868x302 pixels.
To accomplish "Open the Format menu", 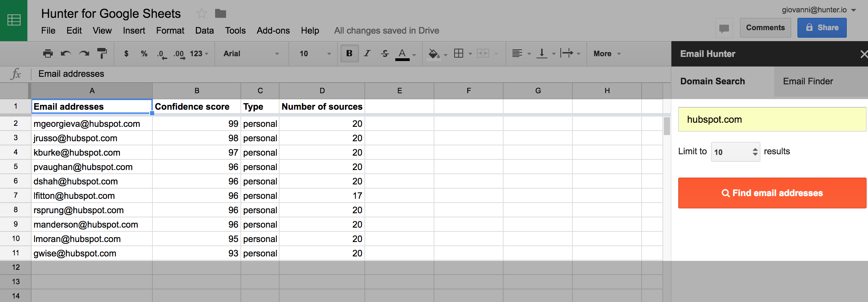I will point(170,31).
